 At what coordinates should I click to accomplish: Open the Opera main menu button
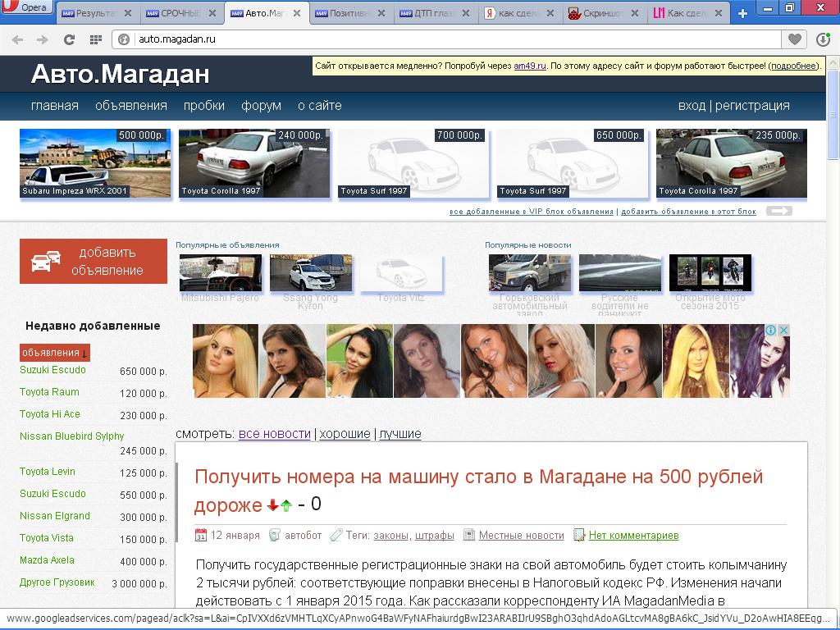(27, 8)
